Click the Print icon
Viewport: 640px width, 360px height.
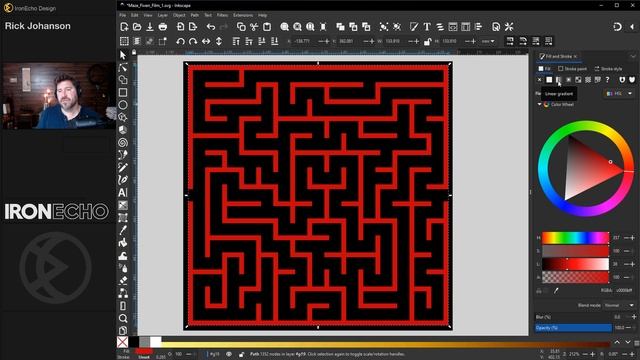pyautogui.click(x=163, y=27)
